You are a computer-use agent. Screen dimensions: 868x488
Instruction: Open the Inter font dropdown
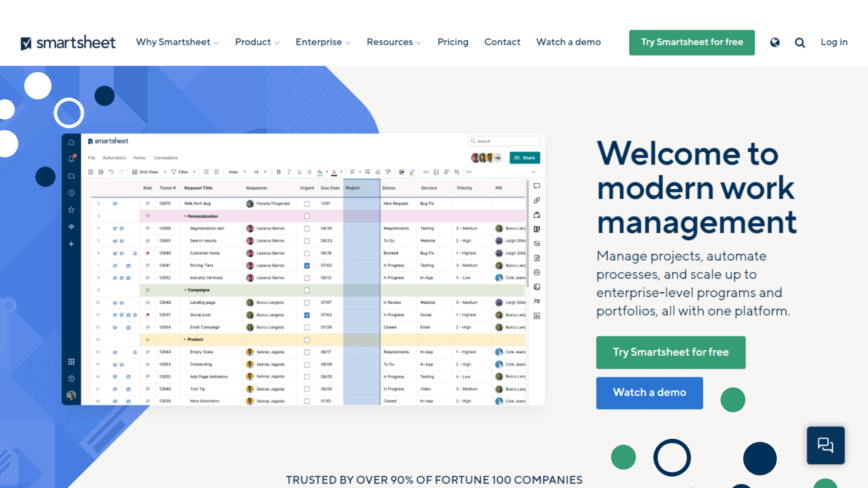(x=237, y=172)
